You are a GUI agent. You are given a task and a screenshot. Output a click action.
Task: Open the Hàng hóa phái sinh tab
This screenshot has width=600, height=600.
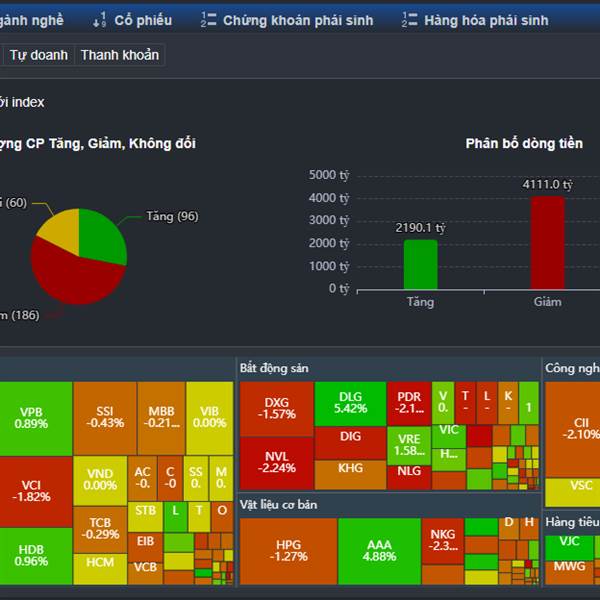[475, 20]
